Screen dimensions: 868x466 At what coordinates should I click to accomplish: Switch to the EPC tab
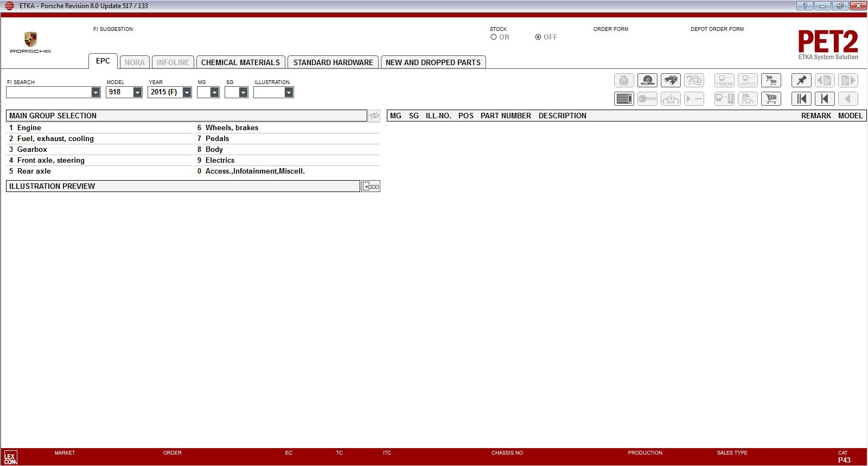pos(103,61)
